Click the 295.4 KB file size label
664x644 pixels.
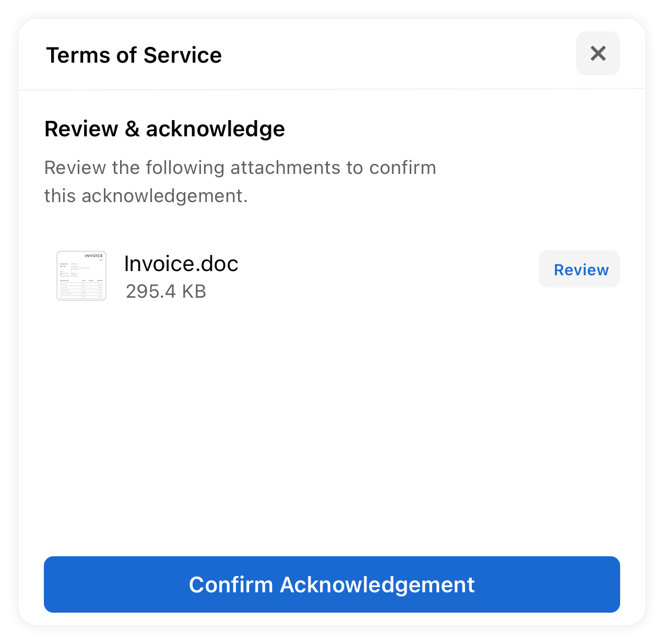coord(166,291)
